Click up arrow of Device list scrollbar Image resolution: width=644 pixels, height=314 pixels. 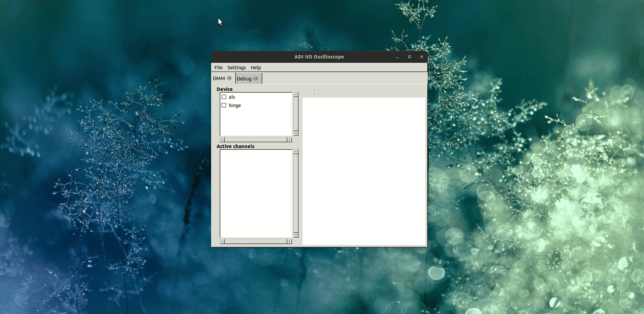point(296,95)
